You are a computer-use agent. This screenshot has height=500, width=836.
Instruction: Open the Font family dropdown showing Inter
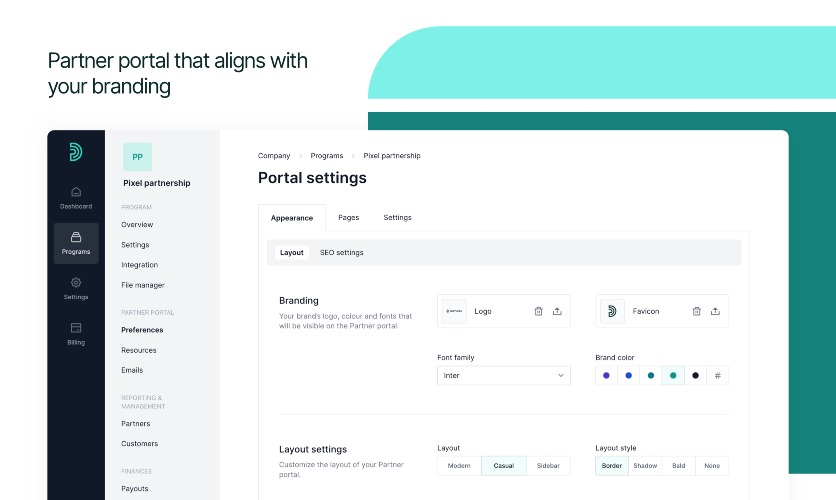[504, 375]
